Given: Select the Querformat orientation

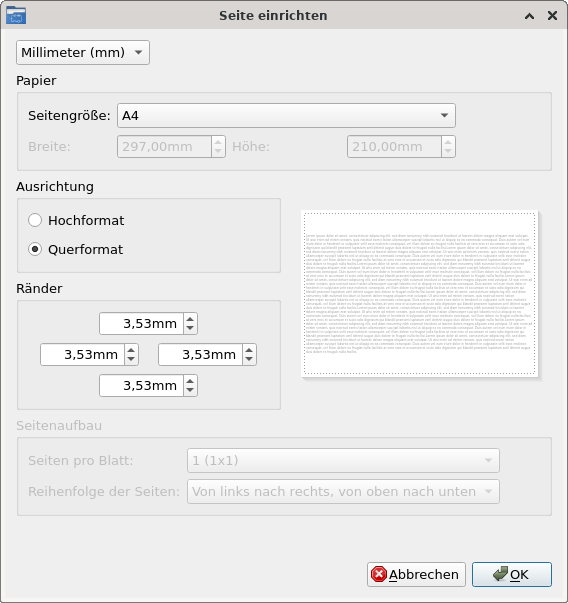Looking at the screenshot, I should coord(76,250).
